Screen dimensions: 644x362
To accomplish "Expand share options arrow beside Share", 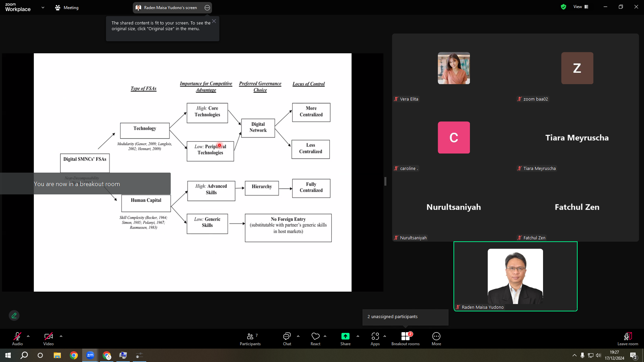I will tap(358, 336).
